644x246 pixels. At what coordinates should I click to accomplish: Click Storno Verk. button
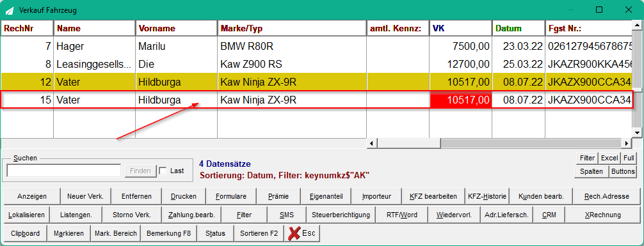click(x=133, y=215)
